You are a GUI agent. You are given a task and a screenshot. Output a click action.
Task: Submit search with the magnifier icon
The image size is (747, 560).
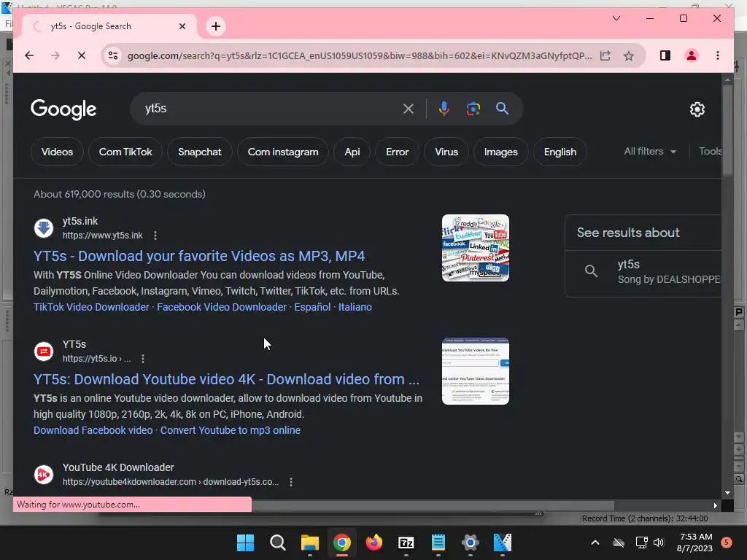(502, 109)
